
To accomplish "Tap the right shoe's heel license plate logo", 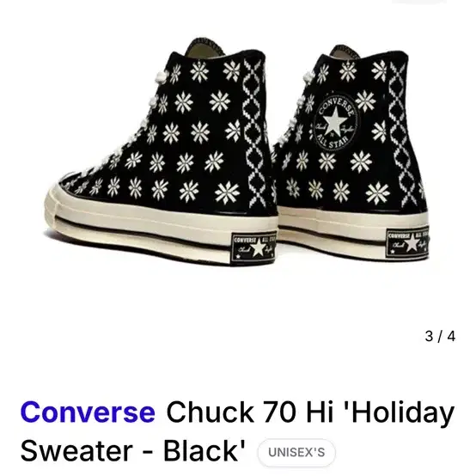I will coord(408,243).
